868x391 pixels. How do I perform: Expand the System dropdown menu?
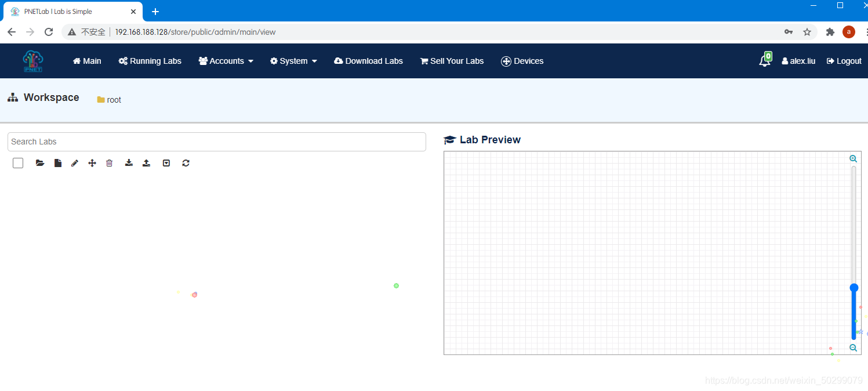293,61
